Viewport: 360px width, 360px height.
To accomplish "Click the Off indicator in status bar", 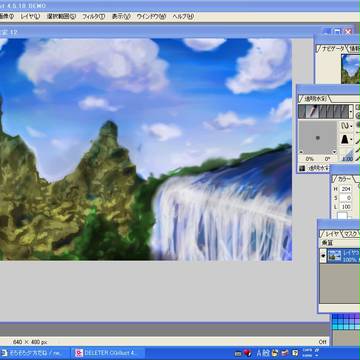I will point(322,342).
